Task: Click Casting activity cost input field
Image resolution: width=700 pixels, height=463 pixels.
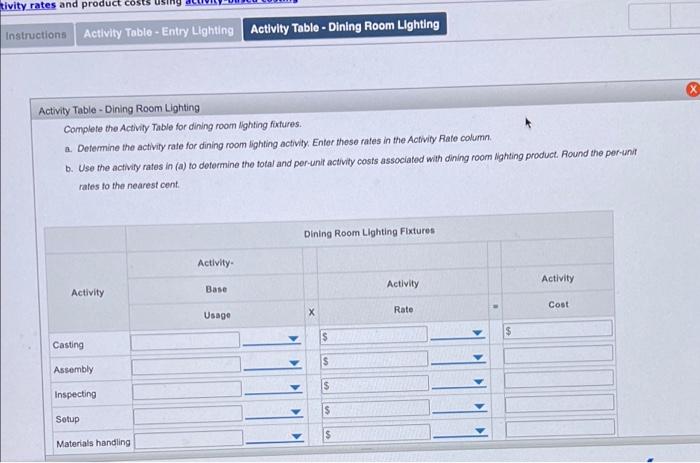Action: (558, 329)
